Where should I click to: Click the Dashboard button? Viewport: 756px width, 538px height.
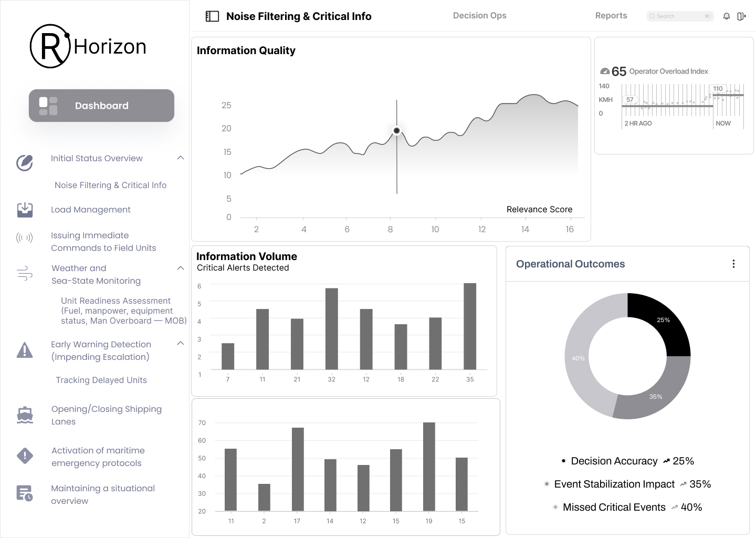click(101, 106)
